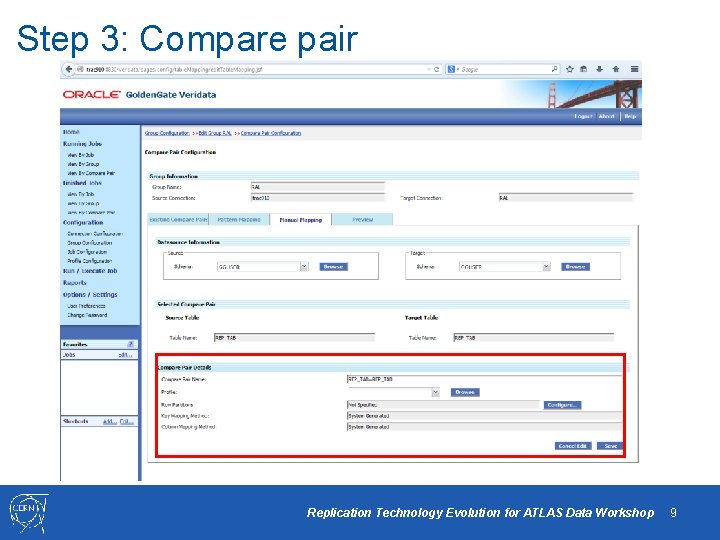Reload the page with the refresh icon
Viewport: 720px width, 540px height.
(437, 69)
